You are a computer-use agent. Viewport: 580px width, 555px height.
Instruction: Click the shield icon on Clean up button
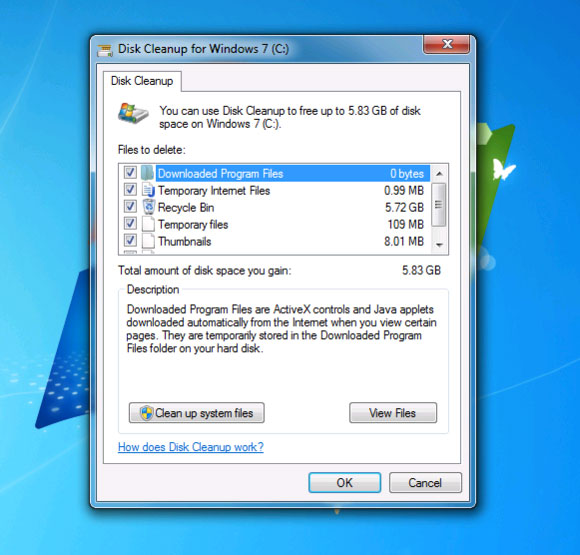[x=146, y=413]
